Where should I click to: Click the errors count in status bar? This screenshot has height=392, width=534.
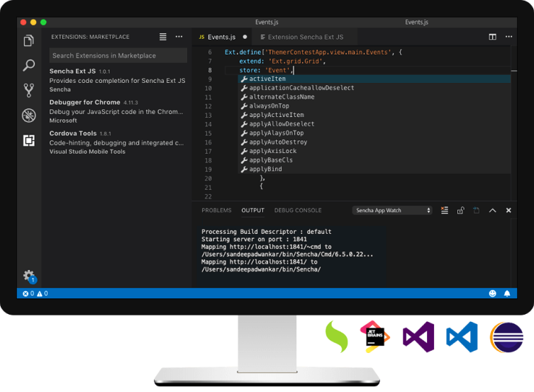(28, 293)
